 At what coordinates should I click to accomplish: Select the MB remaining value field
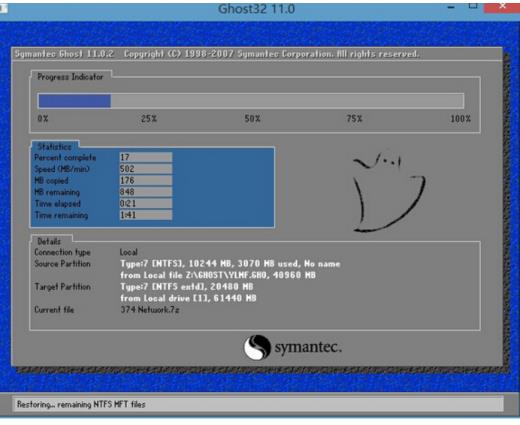(146, 192)
